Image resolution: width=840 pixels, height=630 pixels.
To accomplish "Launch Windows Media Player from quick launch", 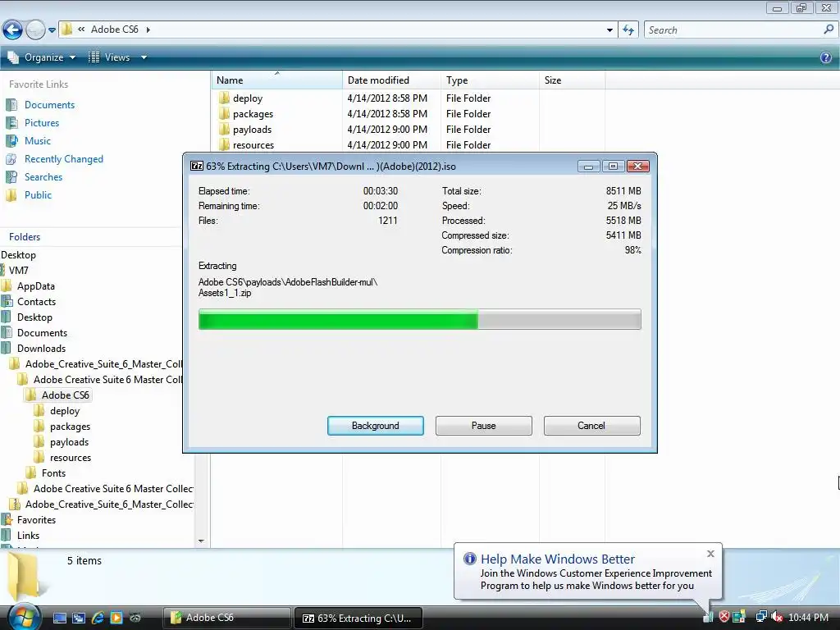I will [116, 618].
